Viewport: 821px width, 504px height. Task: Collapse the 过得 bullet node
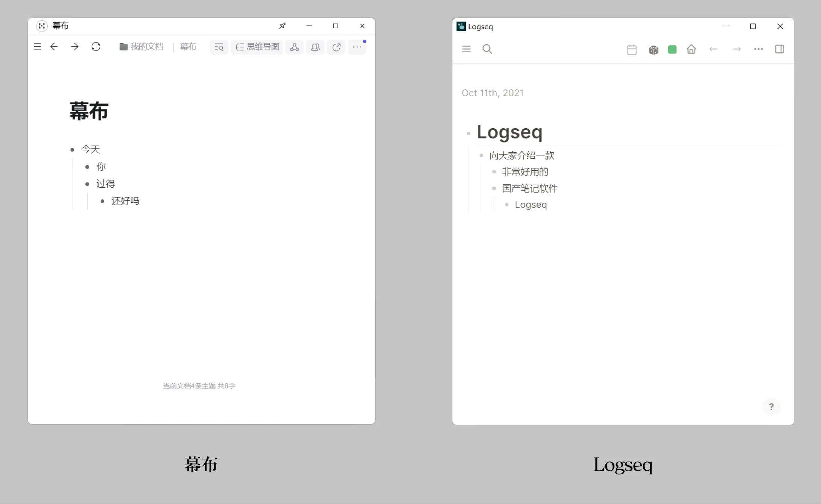pyautogui.click(x=87, y=184)
